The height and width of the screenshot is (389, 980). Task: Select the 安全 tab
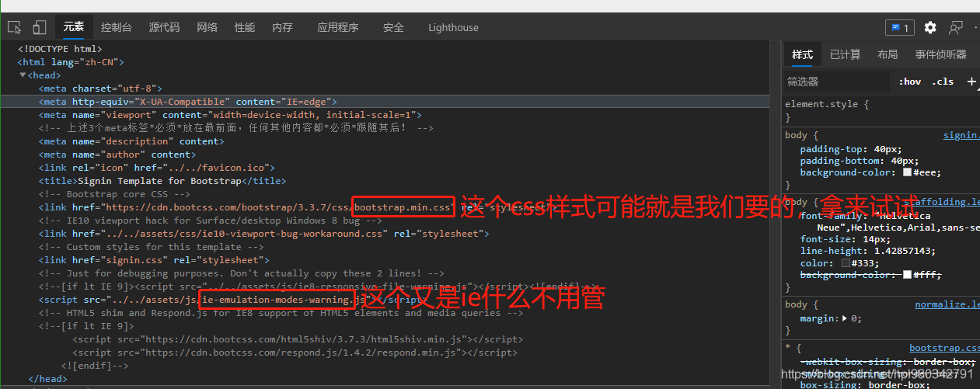click(393, 27)
